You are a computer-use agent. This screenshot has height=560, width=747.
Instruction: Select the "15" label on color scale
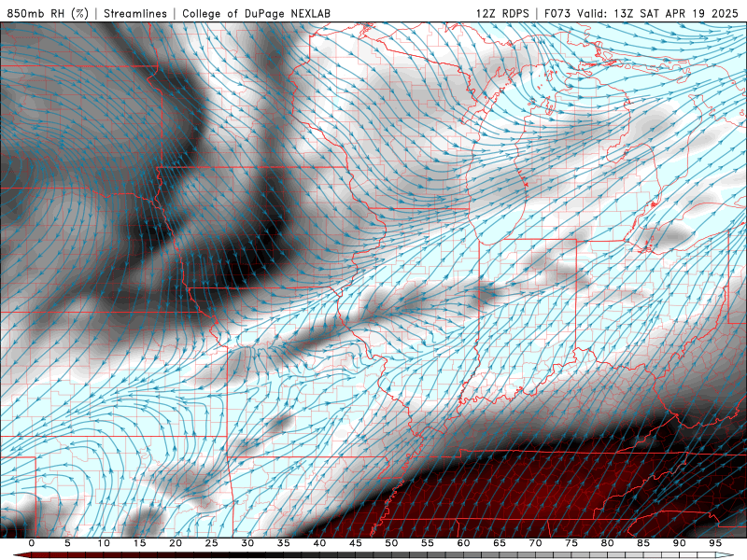point(139,543)
